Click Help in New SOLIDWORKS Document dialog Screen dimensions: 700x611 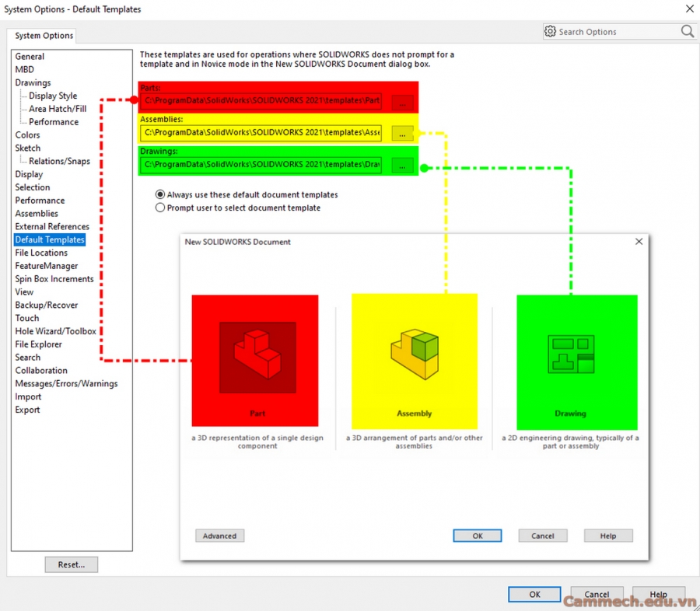tap(608, 536)
